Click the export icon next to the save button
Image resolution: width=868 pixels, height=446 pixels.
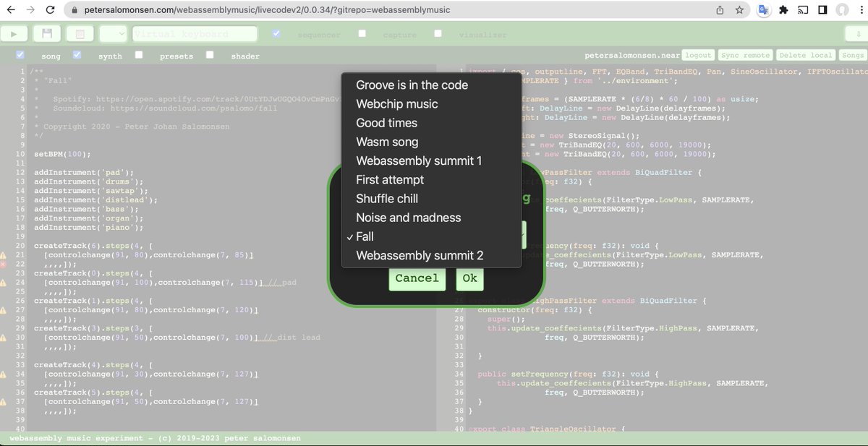pyautogui.click(x=80, y=33)
